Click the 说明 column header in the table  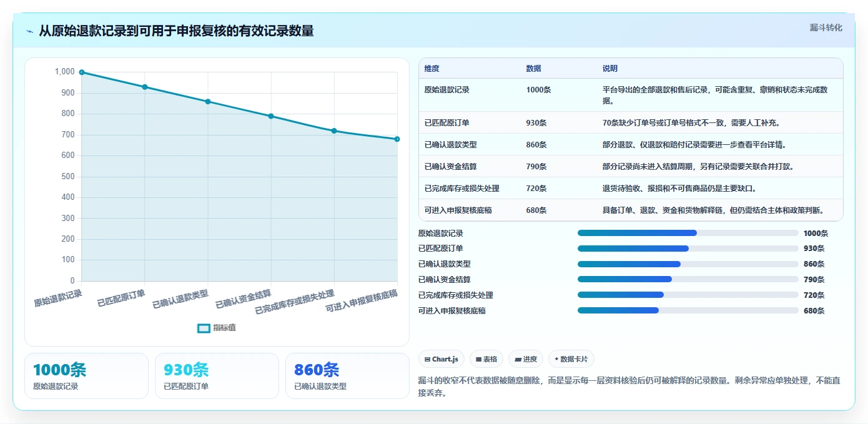[610, 69]
